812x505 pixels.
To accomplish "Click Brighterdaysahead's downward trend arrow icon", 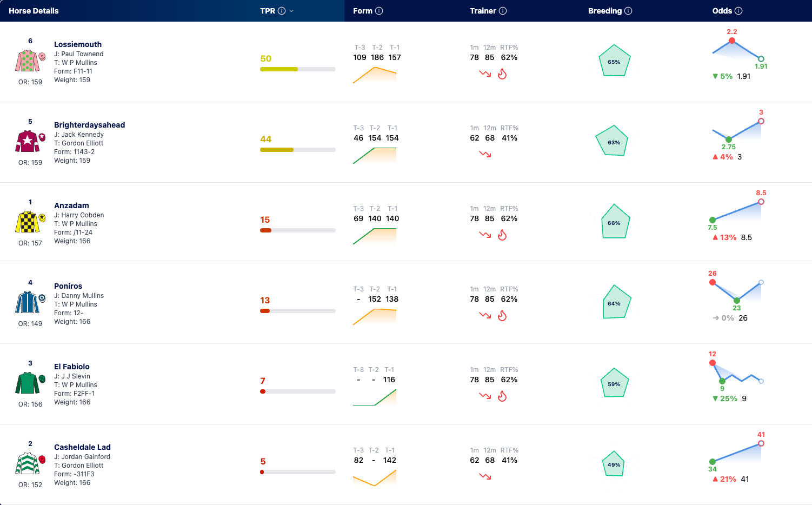I will tap(485, 155).
